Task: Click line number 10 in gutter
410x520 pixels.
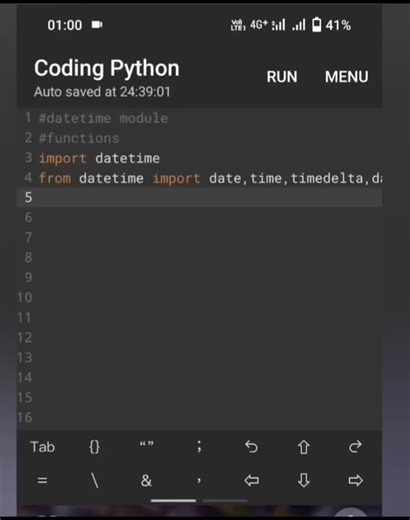Action: point(25,297)
